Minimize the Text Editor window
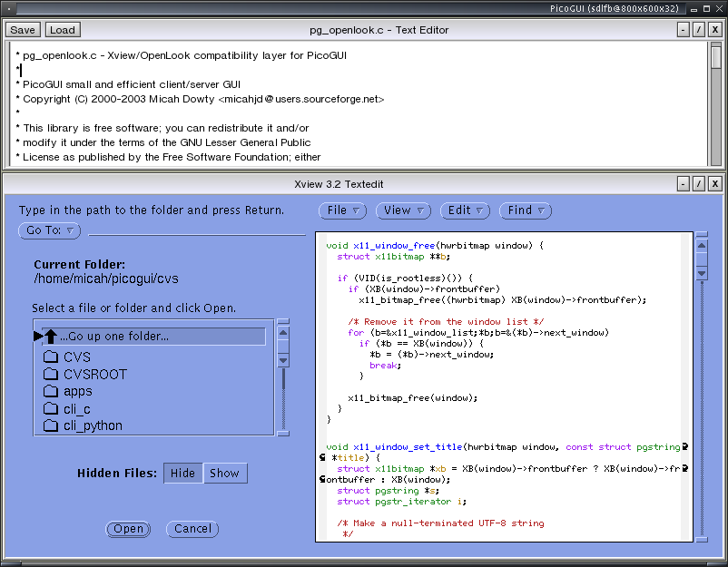728x567 pixels. point(683,30)
